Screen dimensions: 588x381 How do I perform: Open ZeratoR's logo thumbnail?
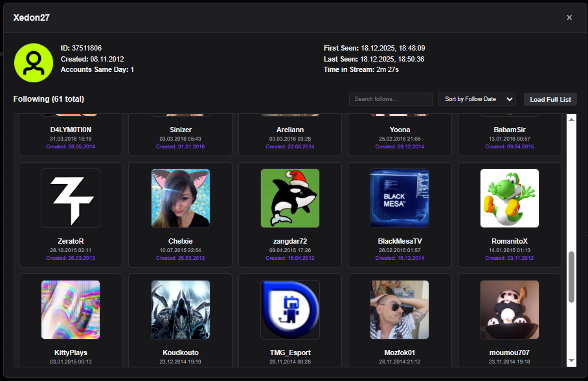pyautogui.click(x=71, y=198)
